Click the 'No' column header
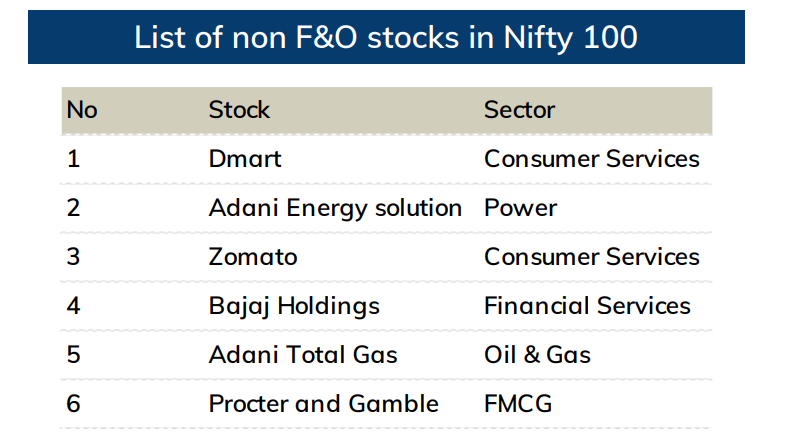Image resolution: width=787 pixels, height=441 pixels. click(x=82, y=109)
